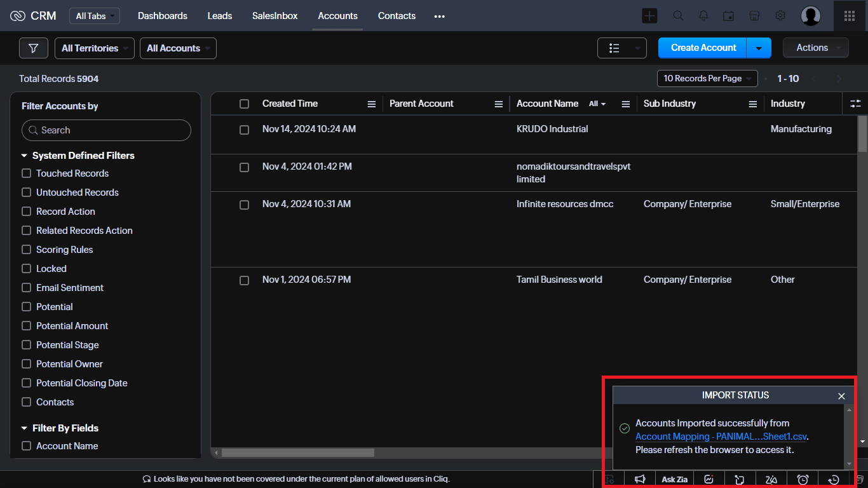Select the Tamil Business world row checkbox
This screenshot has width=868, height=488.
pyautogui.click(x=244, y=280)
